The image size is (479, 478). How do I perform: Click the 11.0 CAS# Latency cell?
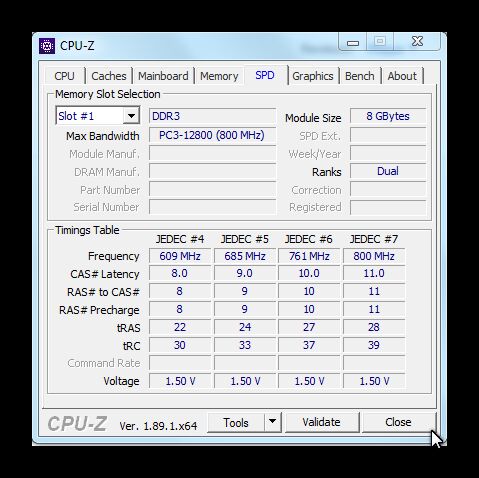[374, 273]
